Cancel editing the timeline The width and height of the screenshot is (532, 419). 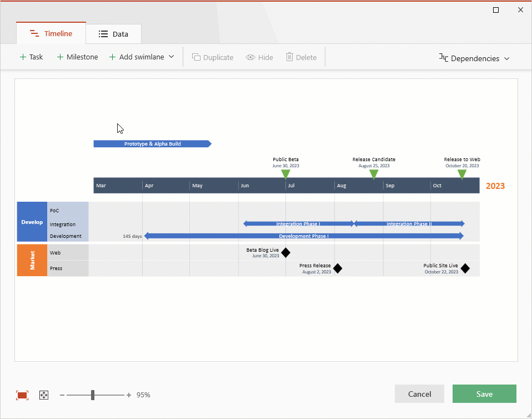pyautogui.click(x=419, y=393)
